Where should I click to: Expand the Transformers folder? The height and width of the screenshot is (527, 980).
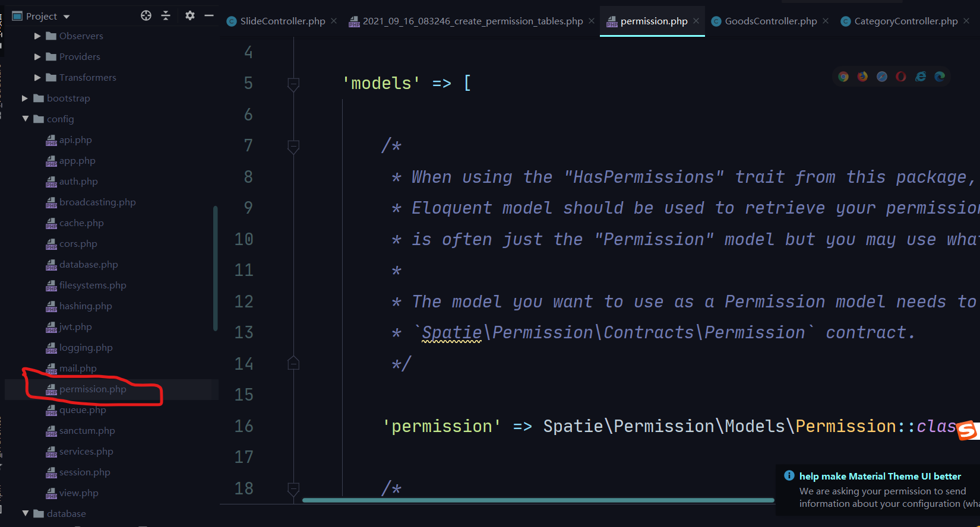[x=37, y=78]
